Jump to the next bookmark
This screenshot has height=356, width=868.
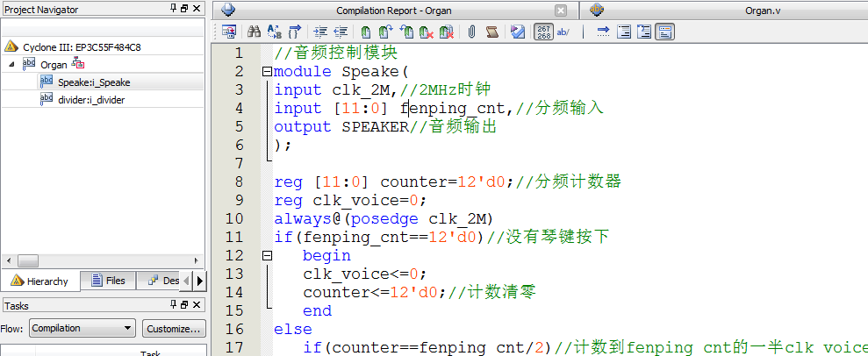[x=385, y=32]
